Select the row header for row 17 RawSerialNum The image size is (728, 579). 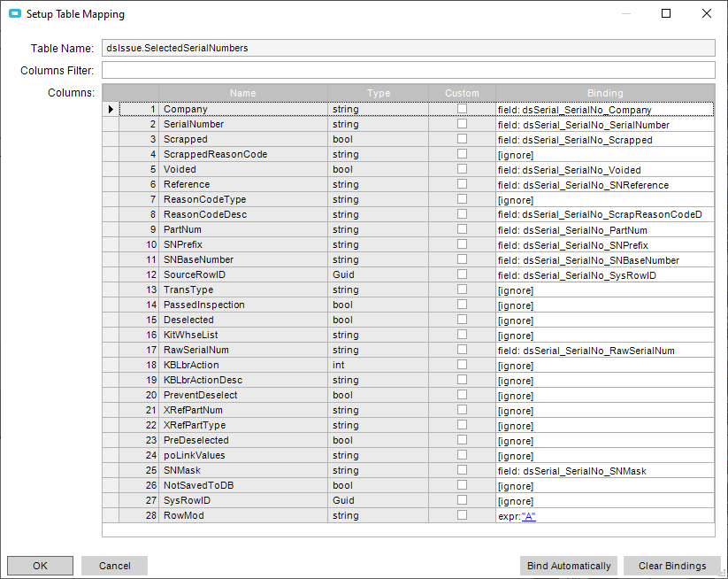click(x=111, y=351)
